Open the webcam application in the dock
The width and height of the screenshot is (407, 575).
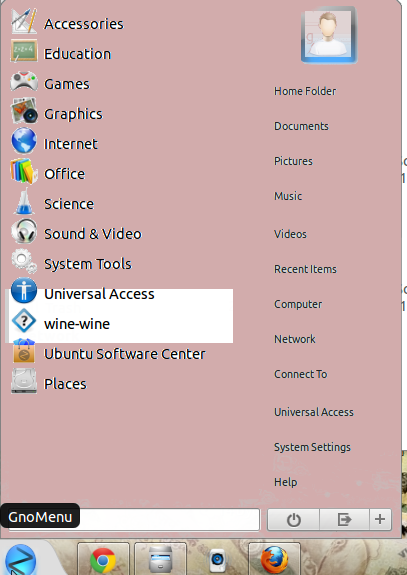click(217, 560)
